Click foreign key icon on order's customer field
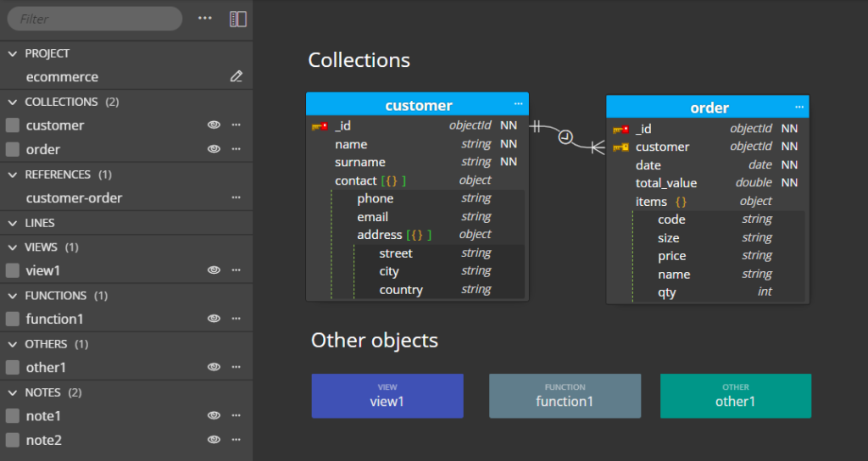The height and width of the screenshot is (461, 868). 620,147
